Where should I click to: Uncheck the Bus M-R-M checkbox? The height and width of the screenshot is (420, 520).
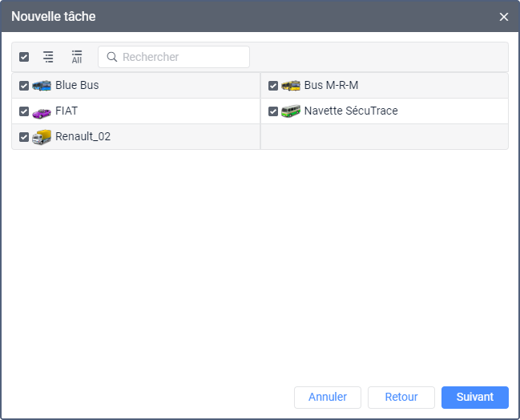[x=273, y=86]
